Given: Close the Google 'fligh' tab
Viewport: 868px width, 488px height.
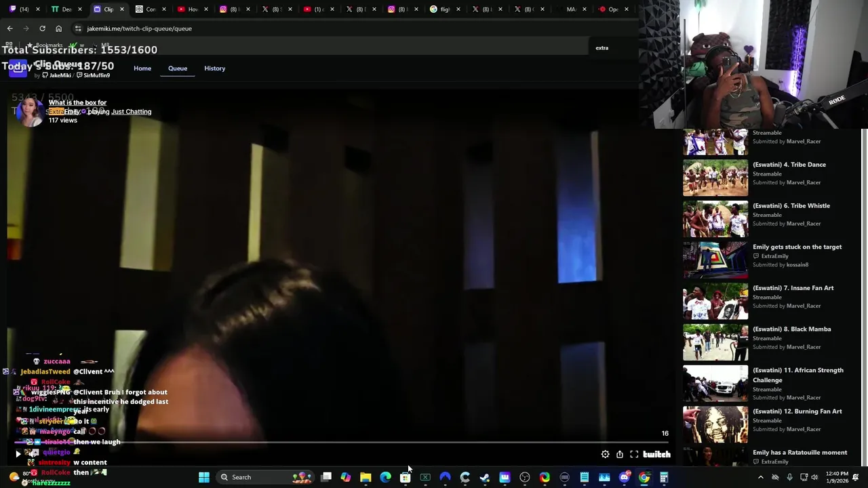Looking at the screenshot, I should (x=458, y=9).
